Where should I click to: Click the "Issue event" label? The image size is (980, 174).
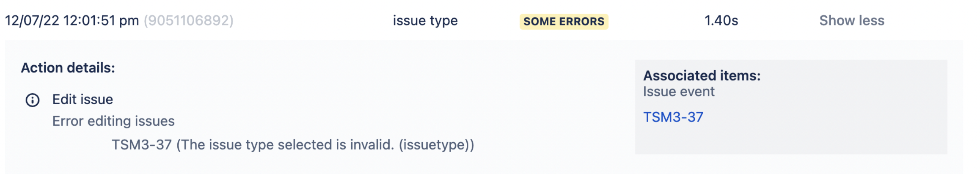click(x=679, y=91)
